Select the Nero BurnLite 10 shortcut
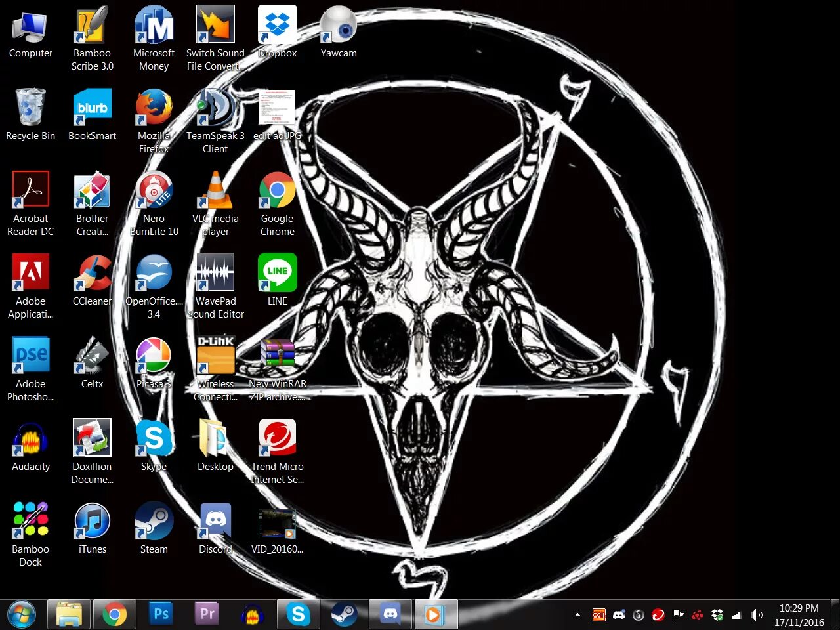Viewport: 840px width, 630px height. pos(154,205)
